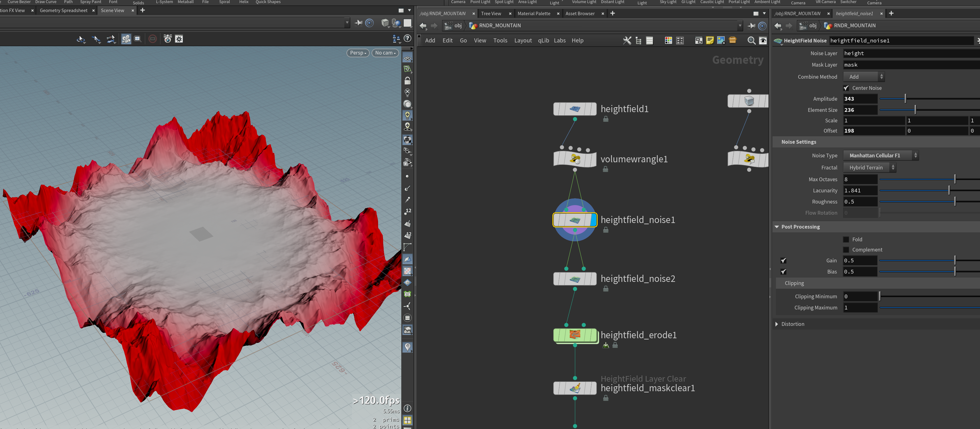The image size is (980, 429).
Task: Create a network box with the box icon
Action: (x=699, y=40)
